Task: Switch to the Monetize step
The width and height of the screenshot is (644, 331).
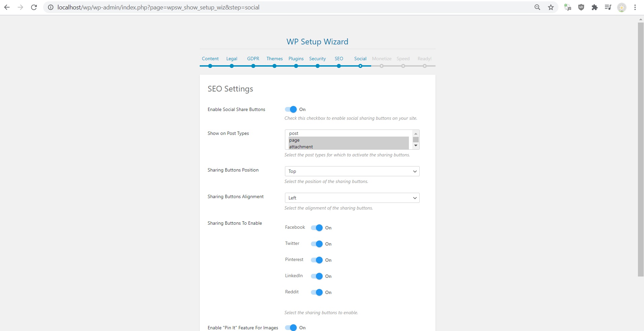Action: 381,59
